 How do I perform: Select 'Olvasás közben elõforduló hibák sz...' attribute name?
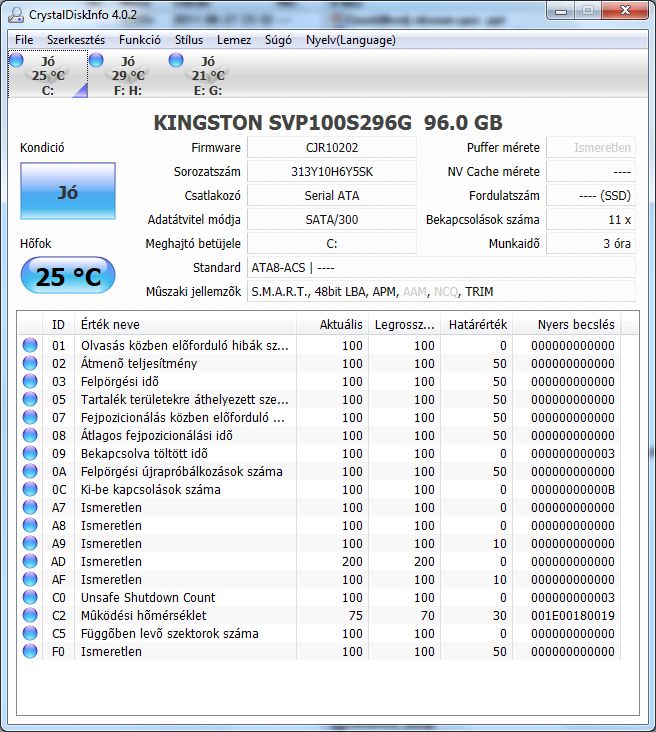point(185,345)
